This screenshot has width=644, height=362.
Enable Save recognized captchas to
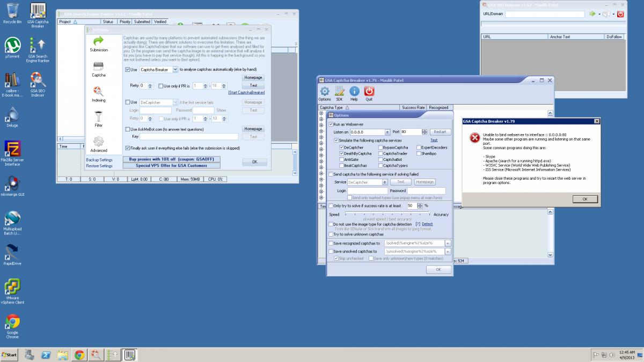[331, 243]
